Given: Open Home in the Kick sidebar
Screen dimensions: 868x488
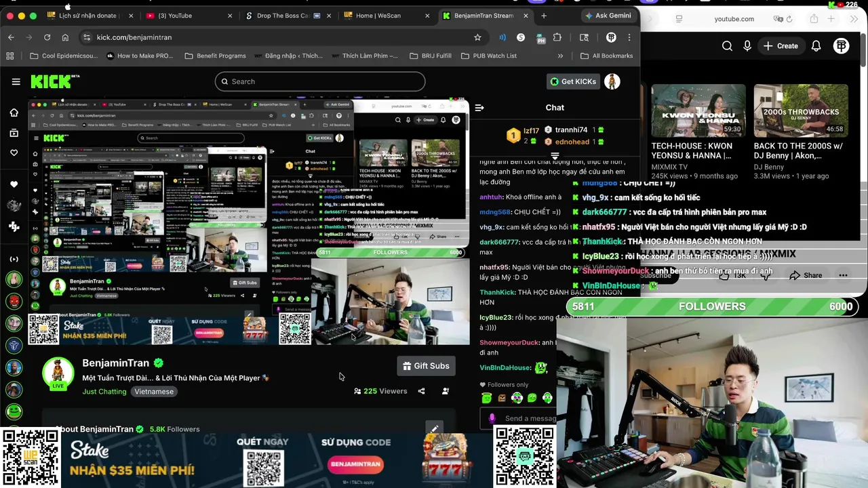Looking at the screenshot, I should click(x=14, y=113).
